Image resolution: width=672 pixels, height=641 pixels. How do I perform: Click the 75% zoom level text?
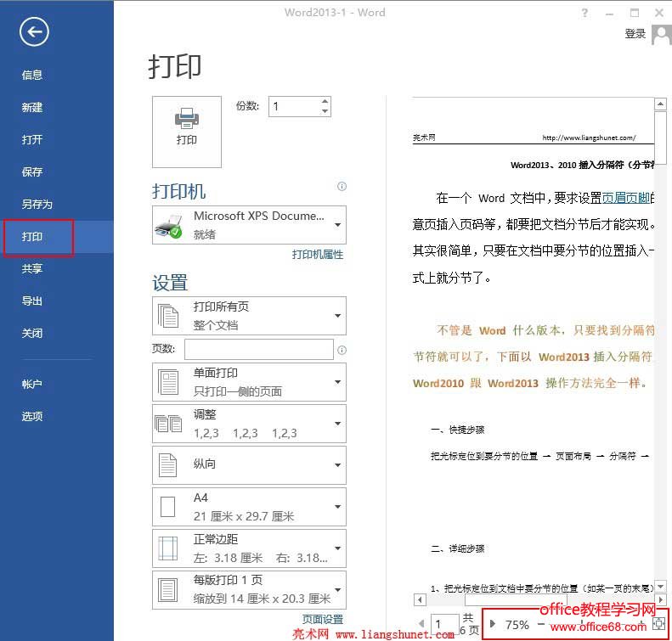[517, 625]
